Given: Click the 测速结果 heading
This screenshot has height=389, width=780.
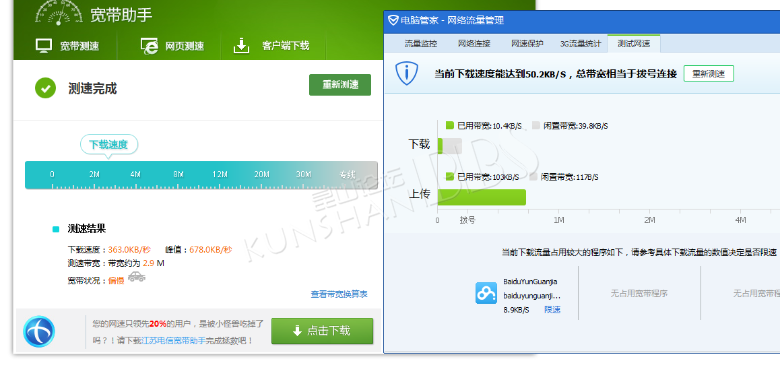Looking at the screenshot, I should pyautogui.click(x=87, y=229).
